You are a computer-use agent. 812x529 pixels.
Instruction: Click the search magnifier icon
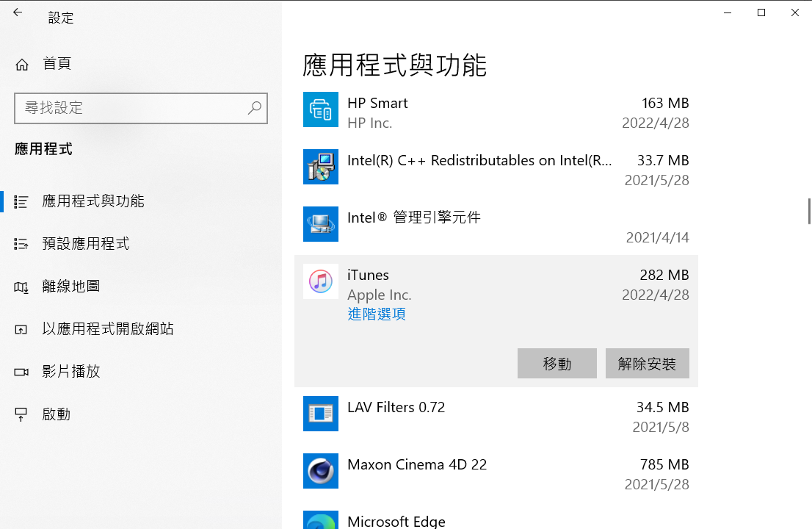click(254, 108)
